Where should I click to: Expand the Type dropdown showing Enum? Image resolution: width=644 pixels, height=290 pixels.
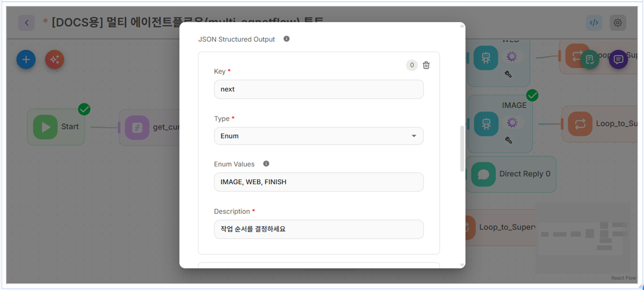click(319, 136)
